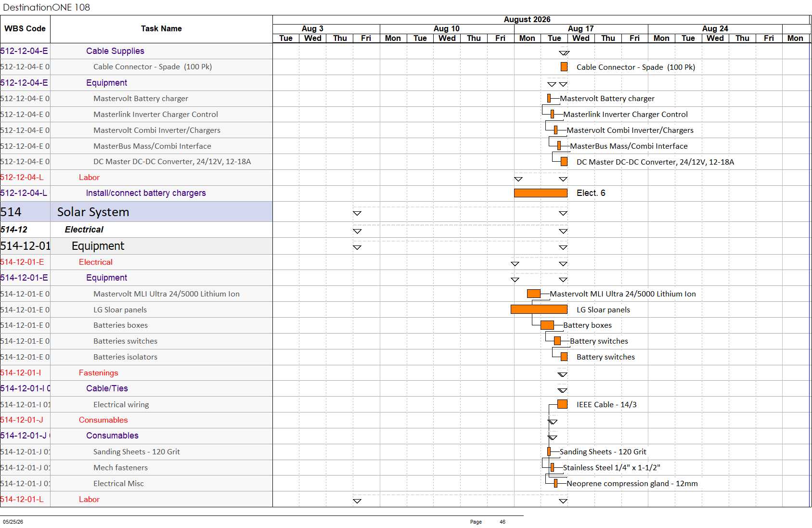Open the Install/connect battery chargers task
This screenshot has width=812, height=528.
coord(146,193)
